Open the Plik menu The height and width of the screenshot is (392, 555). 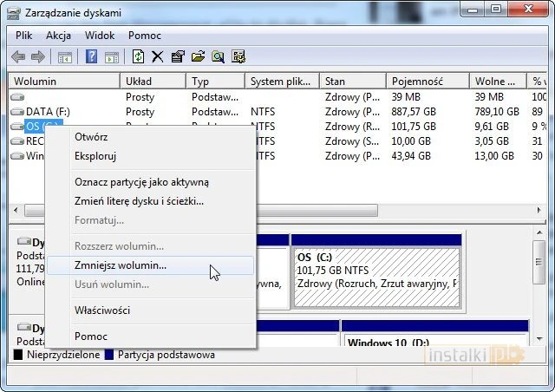23,36
